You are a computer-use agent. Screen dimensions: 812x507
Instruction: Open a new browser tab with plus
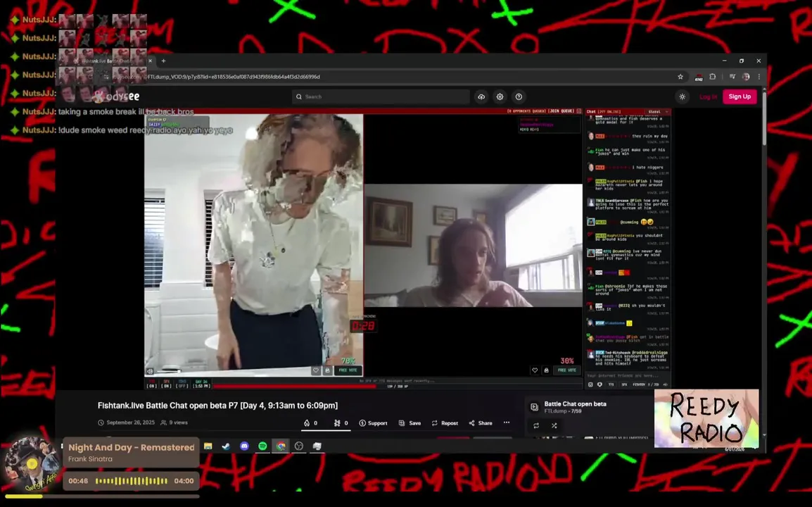[163, 61]
